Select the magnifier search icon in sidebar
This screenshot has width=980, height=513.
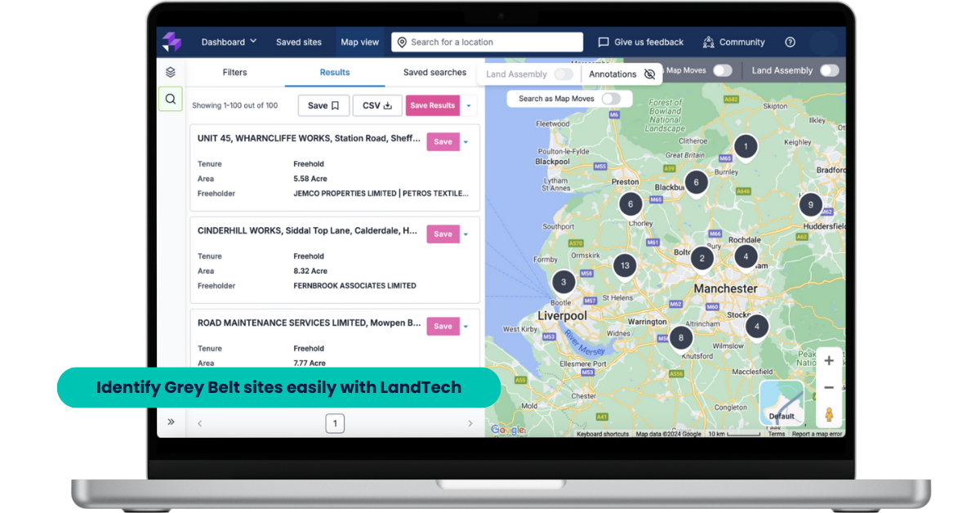170,98
